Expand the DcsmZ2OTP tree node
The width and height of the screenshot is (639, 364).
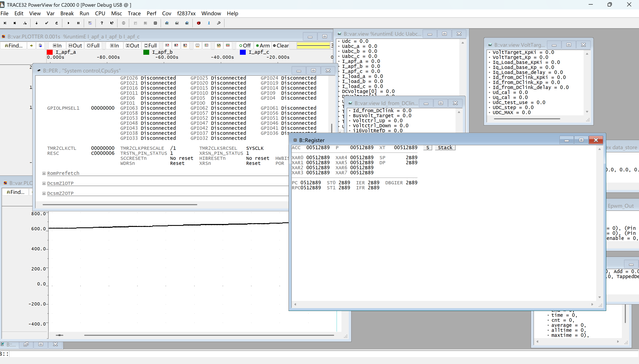tap(44, 193)
